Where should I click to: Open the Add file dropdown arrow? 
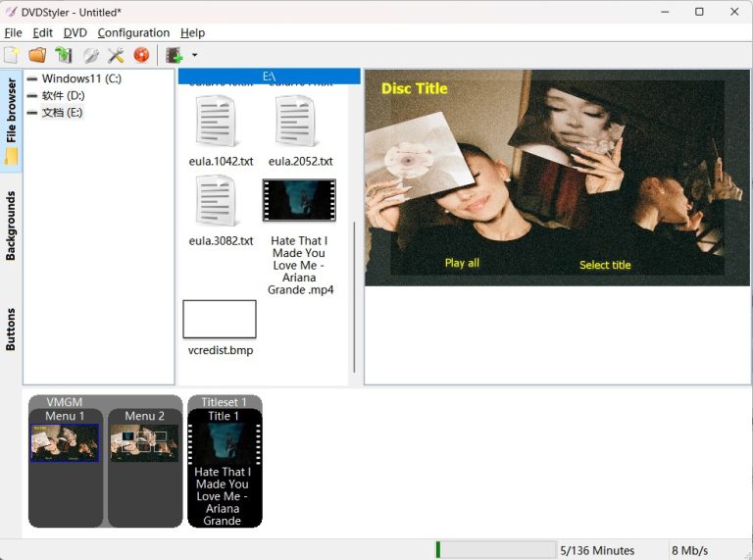pos(194,55)
